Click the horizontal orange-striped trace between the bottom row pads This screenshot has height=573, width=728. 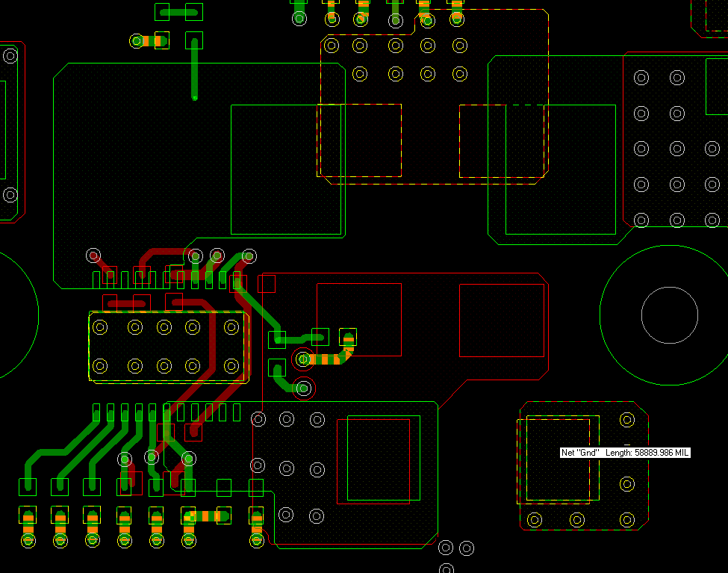208,516
